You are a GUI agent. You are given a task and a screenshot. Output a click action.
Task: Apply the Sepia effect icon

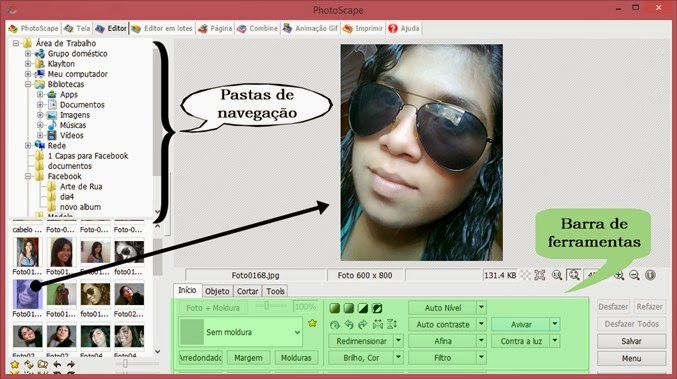coord(335,308)
